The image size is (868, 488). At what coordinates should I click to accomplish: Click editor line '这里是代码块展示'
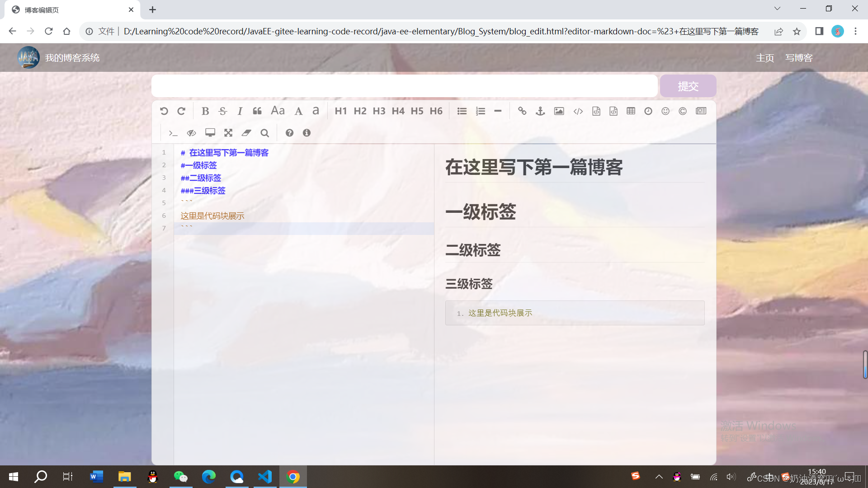tap(212, 216)
